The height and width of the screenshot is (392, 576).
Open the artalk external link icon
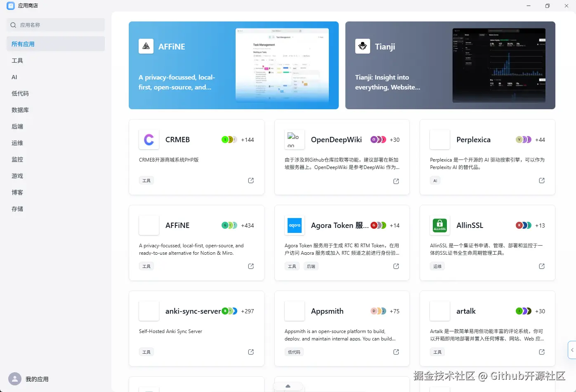pyautogui.click(x=542, y=352)
